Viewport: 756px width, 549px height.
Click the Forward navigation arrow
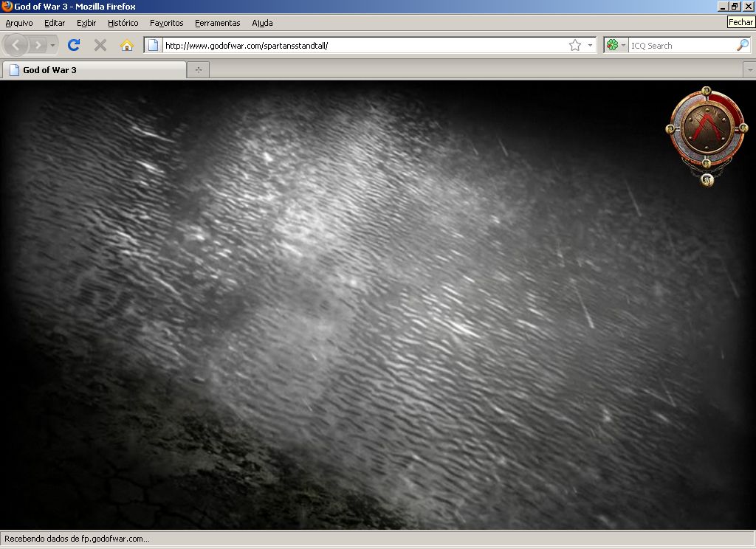point(38,45)
